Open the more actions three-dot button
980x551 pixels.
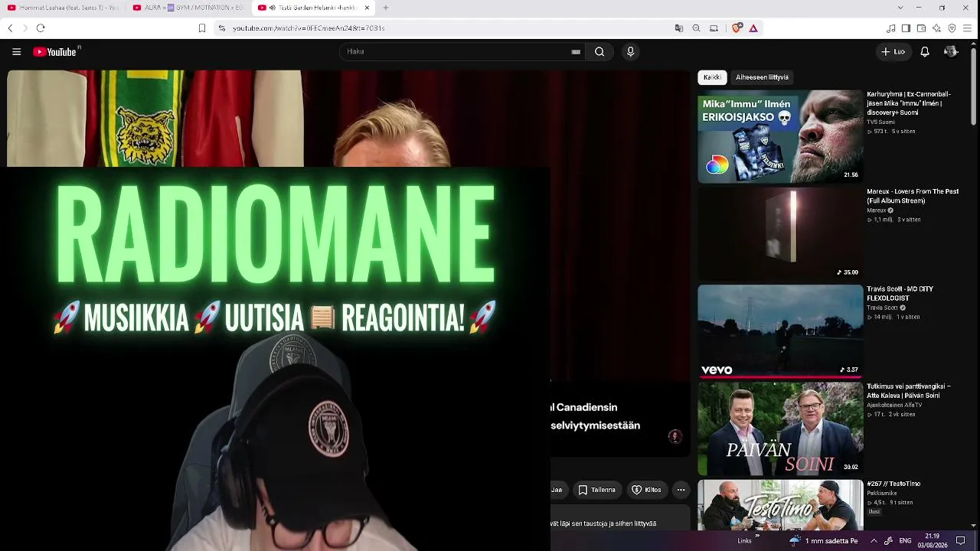pyautogui.click(x=681, y=490)
